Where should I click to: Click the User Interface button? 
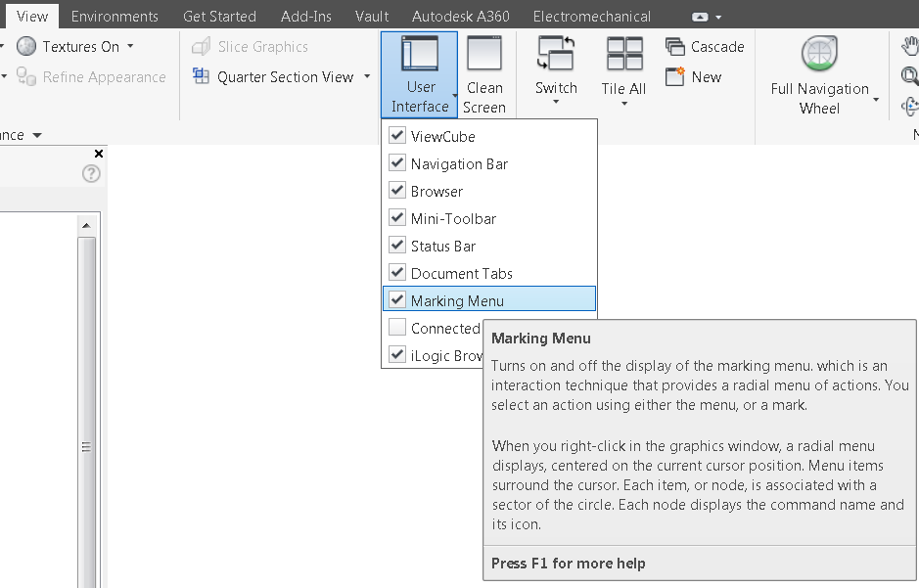(419, 68)
